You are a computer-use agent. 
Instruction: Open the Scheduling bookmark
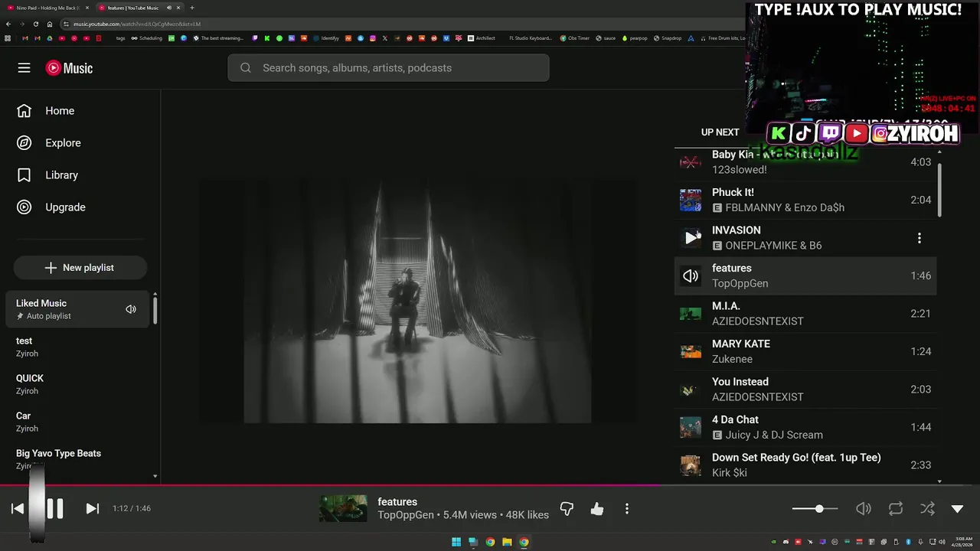tap(146, 37)
